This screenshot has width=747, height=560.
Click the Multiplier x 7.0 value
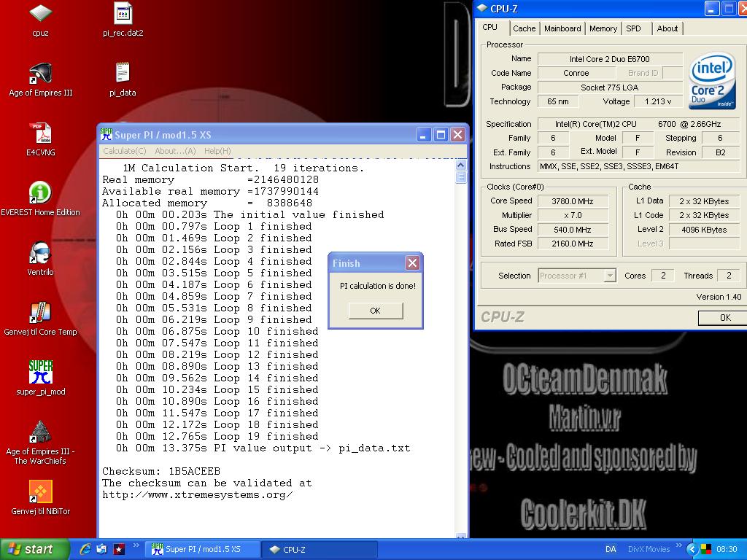pos(573,215)
